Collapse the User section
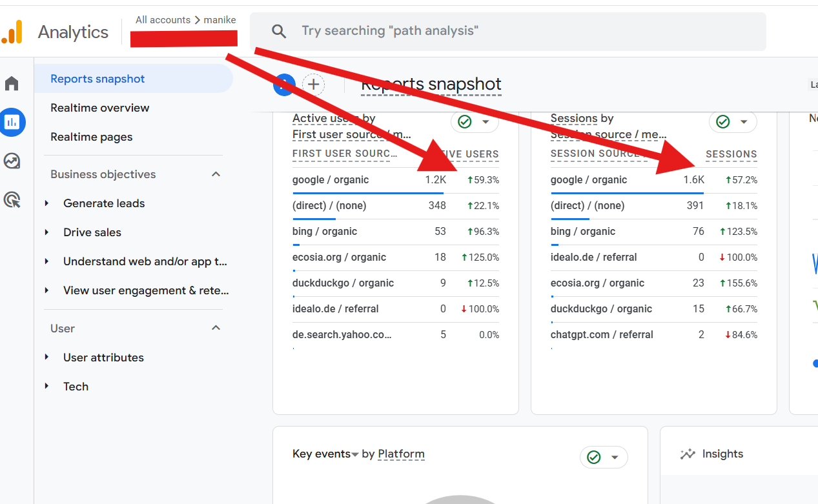Image resolution: width=818 pixels, height=504 pixels. [x=216, y=328]
